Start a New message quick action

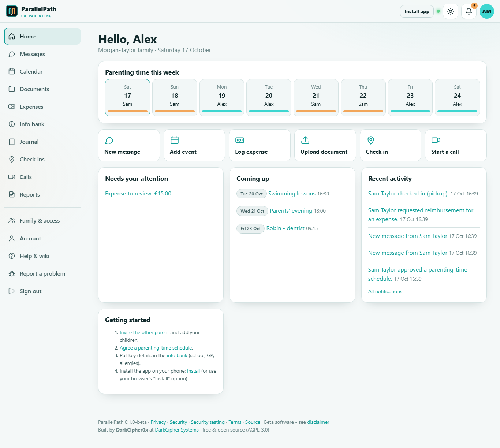pyautogui.click(x=129, y=145)
